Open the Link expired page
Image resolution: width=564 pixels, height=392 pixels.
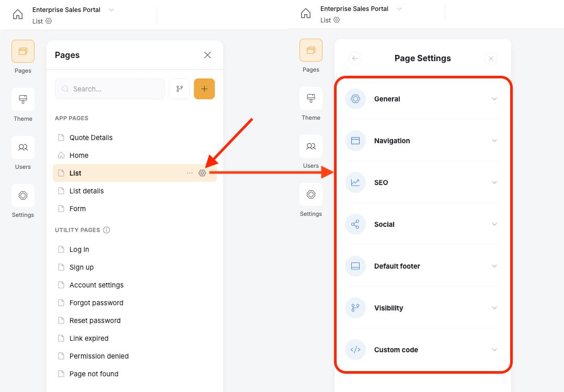[135, 338]
